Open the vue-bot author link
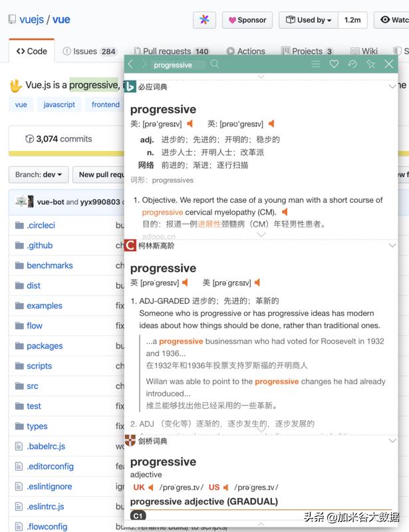The image size is (409, 532). 51,202
